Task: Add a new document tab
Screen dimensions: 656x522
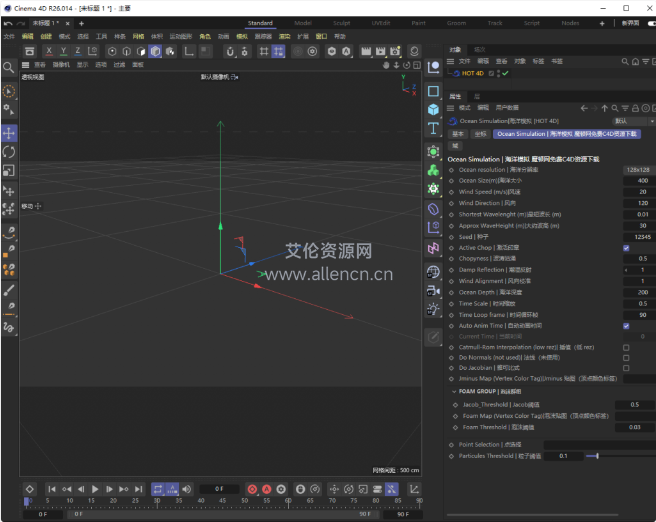Action: click(82, 23)
